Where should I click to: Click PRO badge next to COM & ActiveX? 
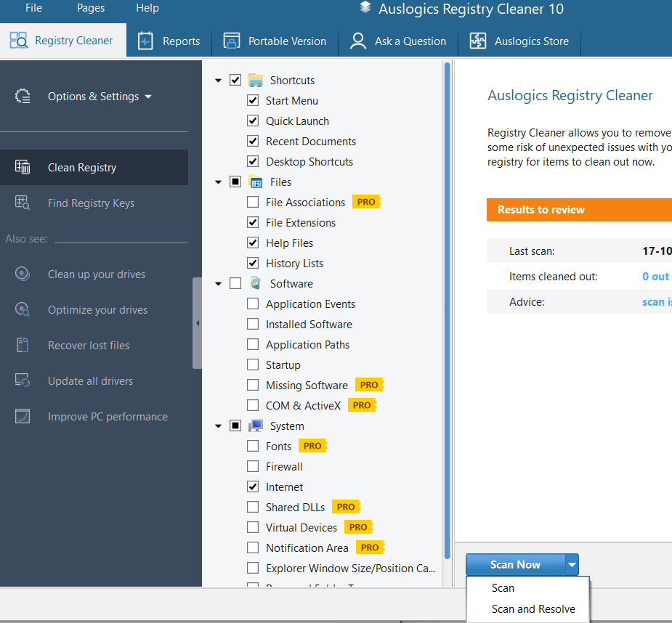[362, 405]
